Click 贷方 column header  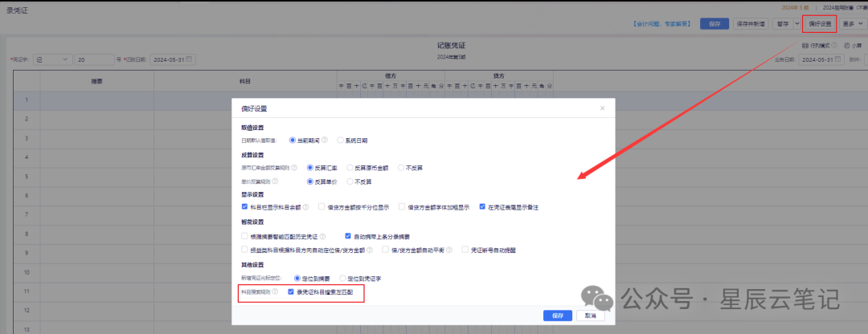(499, 75)
